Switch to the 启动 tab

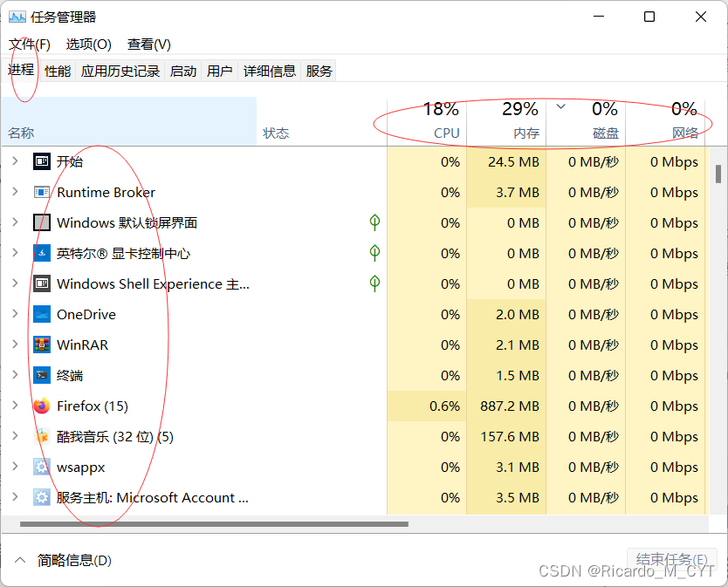coord(183,71)
